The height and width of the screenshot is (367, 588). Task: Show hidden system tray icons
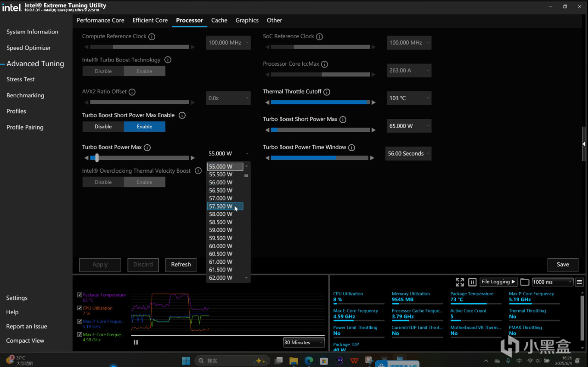486,361
